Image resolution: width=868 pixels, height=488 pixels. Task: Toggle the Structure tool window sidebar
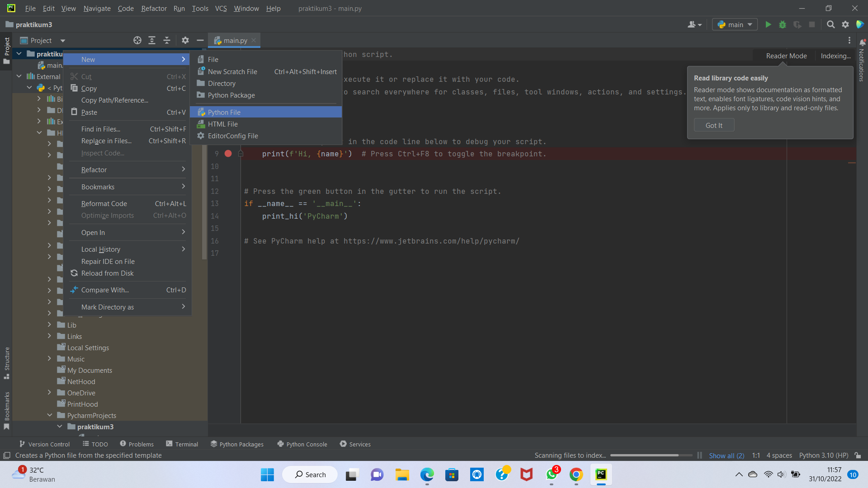[7, 361]
